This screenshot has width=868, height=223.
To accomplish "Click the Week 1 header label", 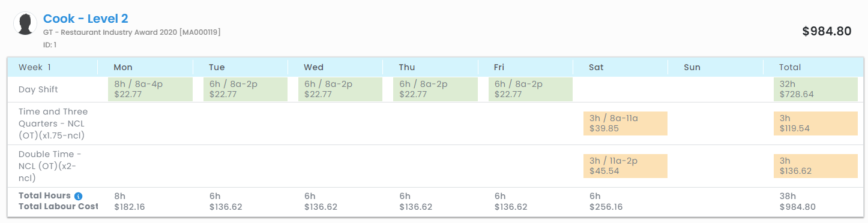I will (x=35, y=67).
